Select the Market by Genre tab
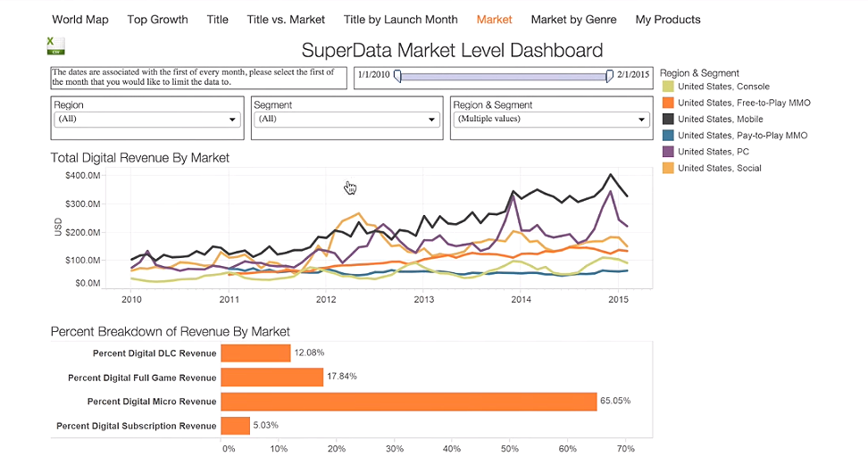The width and height of the screenshot is (868, 465). [x=573, y=19]
